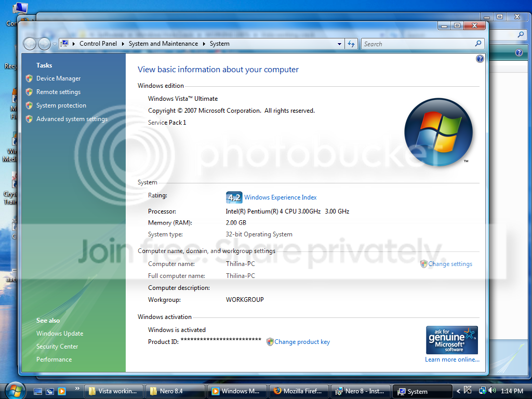Image resolution: width=532 pixels, height=399 pixels.
Task: Open the Windows Start orb
Action: pos(15,390)
